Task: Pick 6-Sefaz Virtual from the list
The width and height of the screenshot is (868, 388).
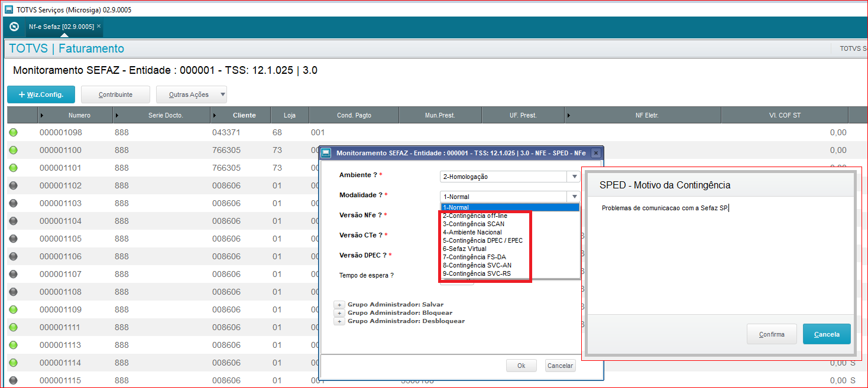Action: [510, 249]
